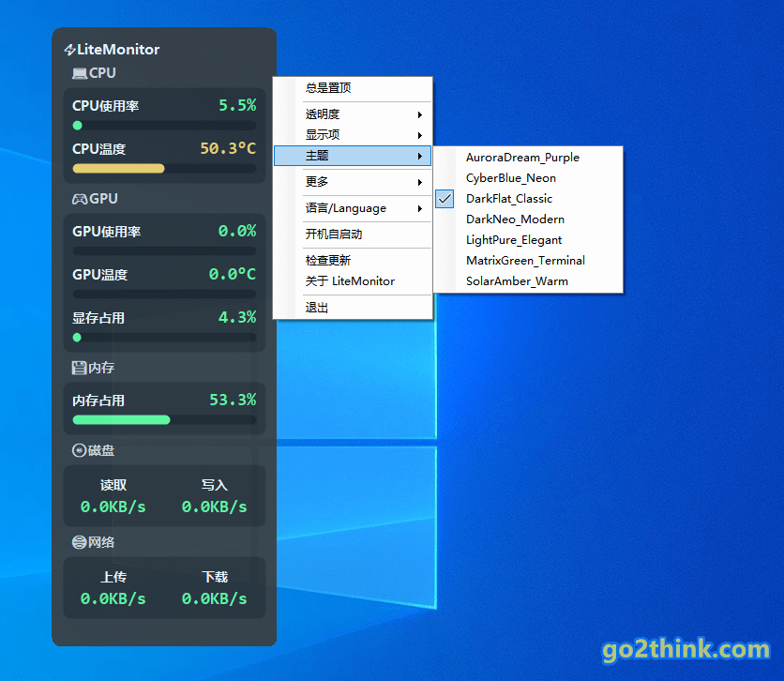Click the GPU section gamepad icon
784x681 pixels.
pyautogui.click(x=80, y=199)
